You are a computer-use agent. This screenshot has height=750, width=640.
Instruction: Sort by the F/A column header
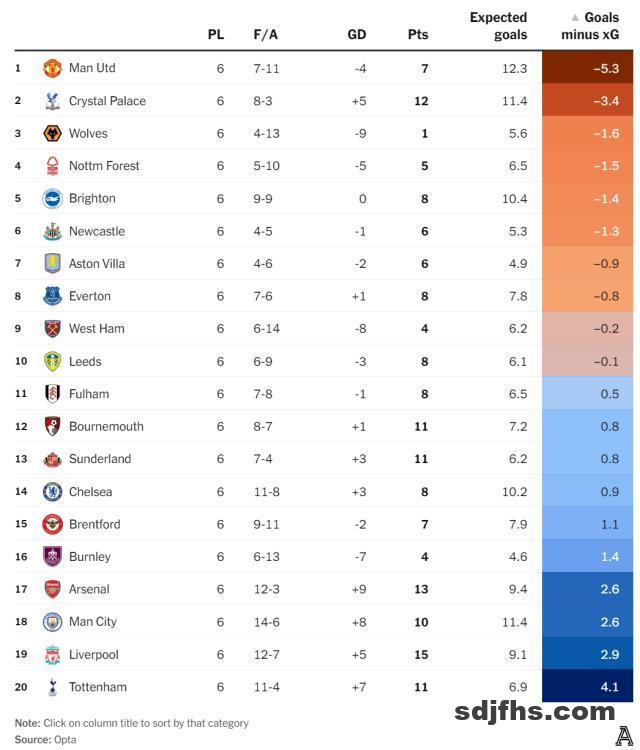point(266,34)
